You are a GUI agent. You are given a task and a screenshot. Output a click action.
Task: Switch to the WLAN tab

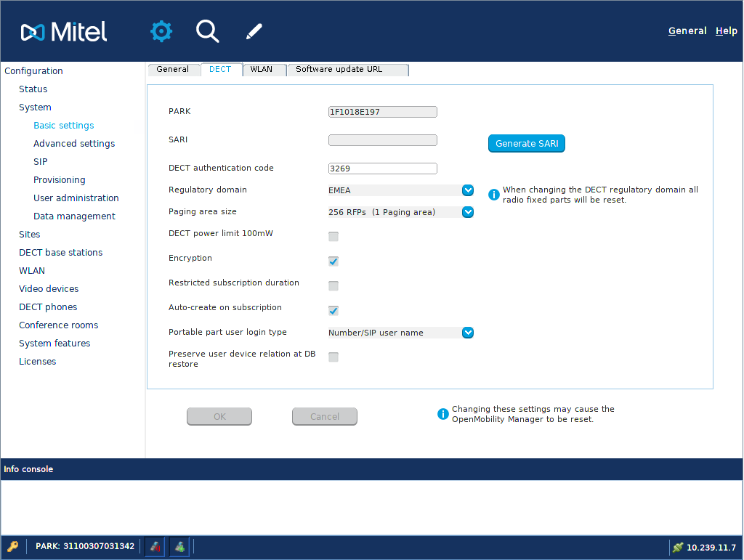click(262, 70)
